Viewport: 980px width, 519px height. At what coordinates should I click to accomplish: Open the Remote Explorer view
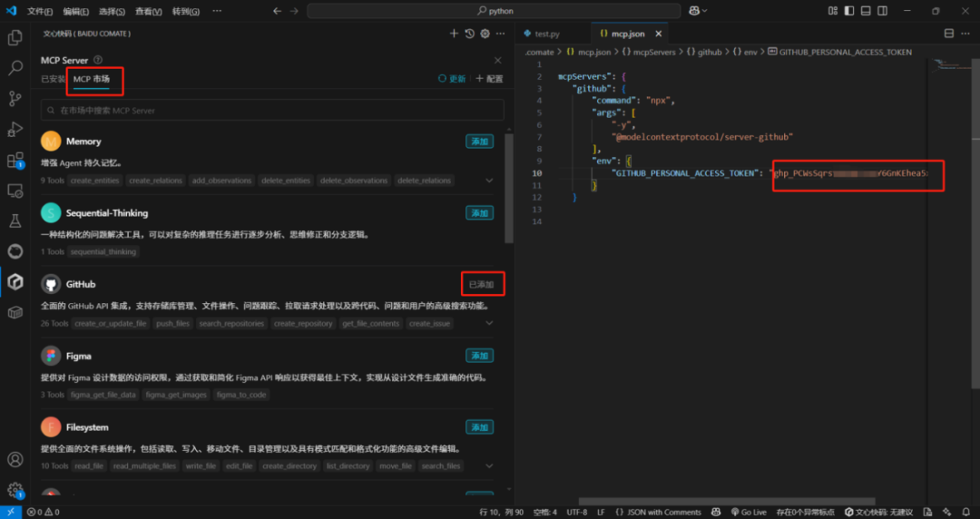[x=15, y=191]
